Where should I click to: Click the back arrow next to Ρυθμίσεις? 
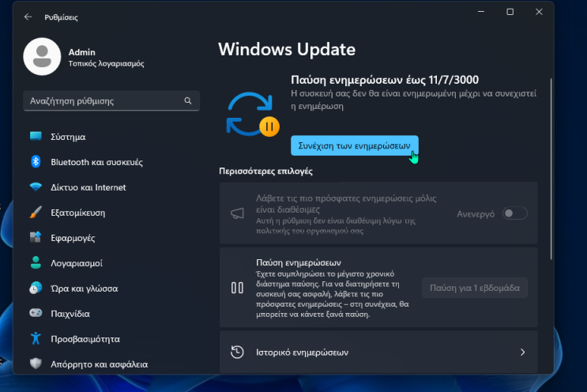28,17
